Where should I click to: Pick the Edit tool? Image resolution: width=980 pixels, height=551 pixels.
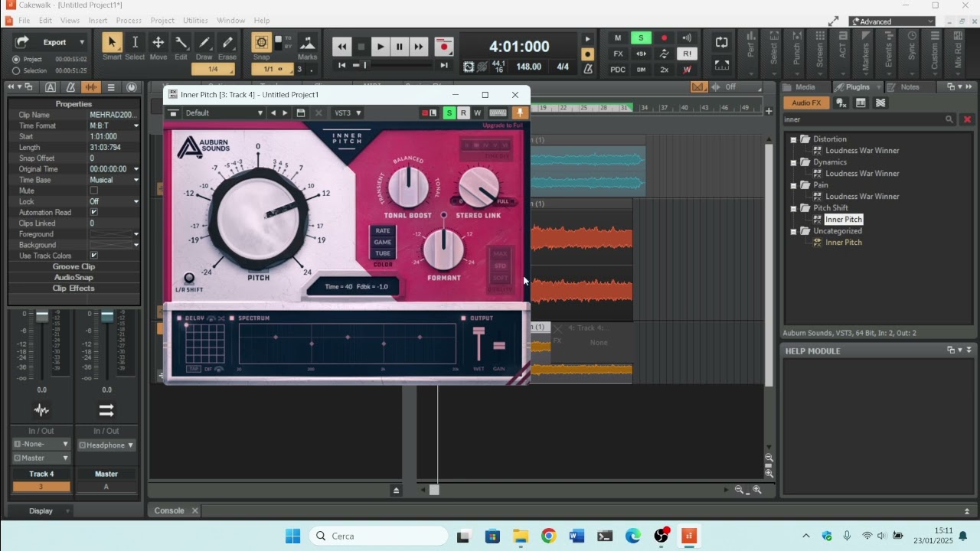click(x=181, y=43)
